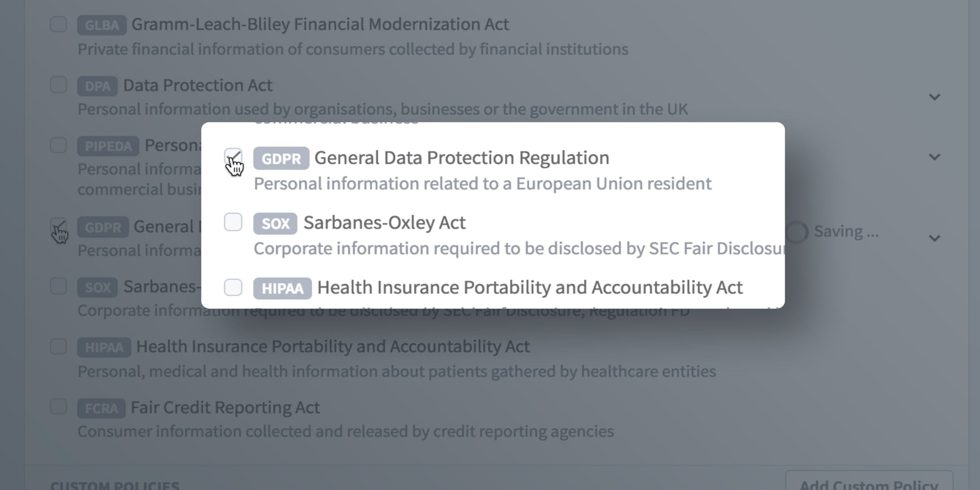Screen dimensions: 980x490
Task: Expand the Data Protection Act row chevron
Action: [934, 97]
